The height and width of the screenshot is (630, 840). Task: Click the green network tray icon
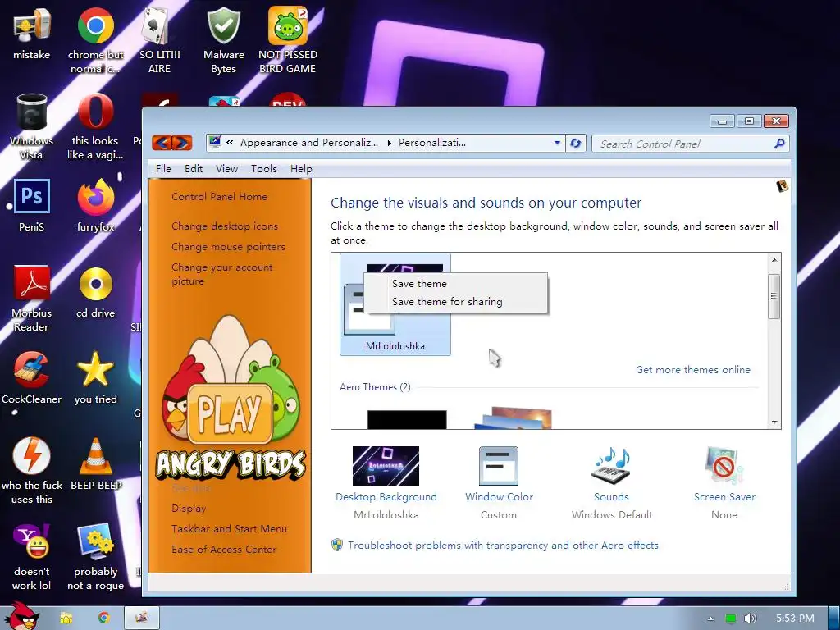coord(731,619)
